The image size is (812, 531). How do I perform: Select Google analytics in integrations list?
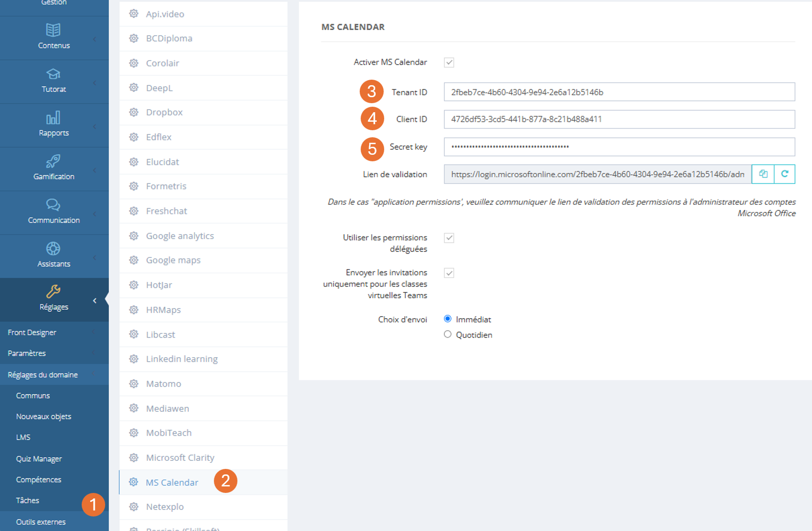point(180,236)
